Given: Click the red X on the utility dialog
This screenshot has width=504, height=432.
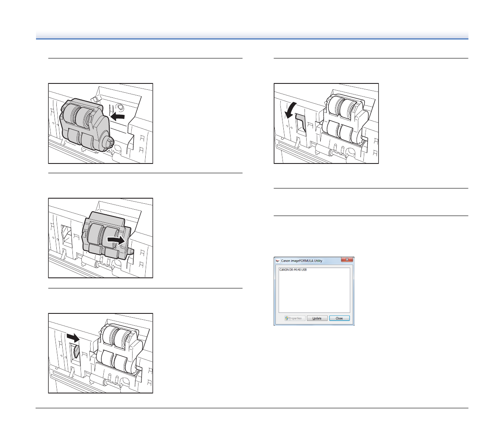Looking at the screenshot, I should coord(347,260).
